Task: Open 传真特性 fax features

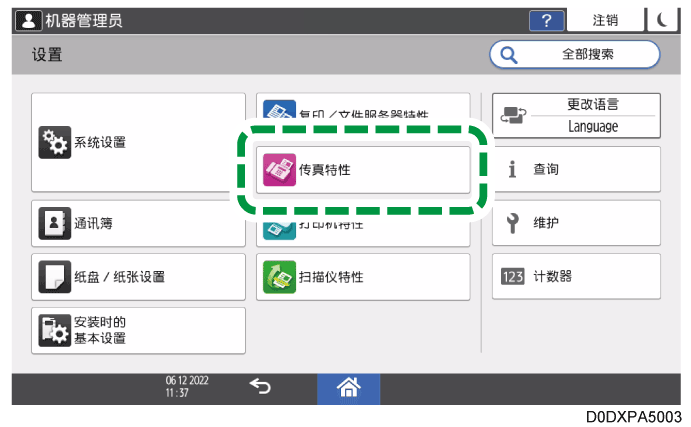Action: (x=363, y=170)
